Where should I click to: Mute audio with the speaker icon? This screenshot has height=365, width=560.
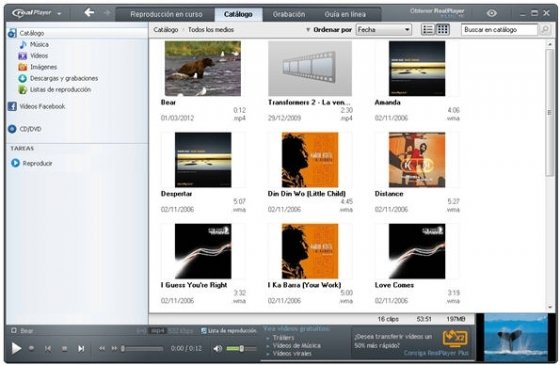coord(217,348)
